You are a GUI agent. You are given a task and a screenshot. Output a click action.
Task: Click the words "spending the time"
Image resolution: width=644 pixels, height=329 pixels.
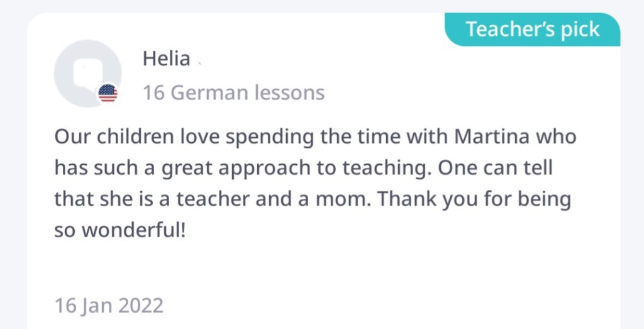click(301, 137)
